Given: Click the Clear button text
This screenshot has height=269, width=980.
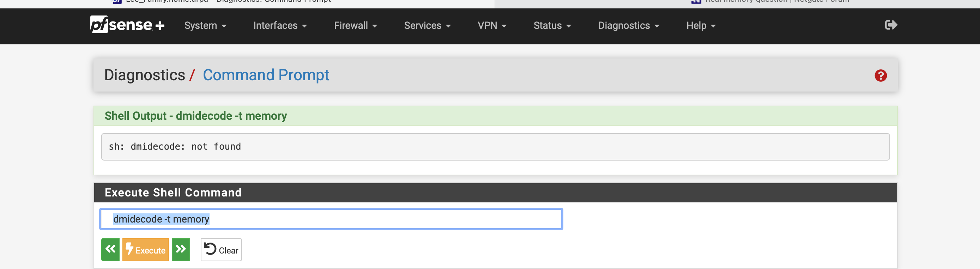Looking at the screenshot, I should click(228, 250).
